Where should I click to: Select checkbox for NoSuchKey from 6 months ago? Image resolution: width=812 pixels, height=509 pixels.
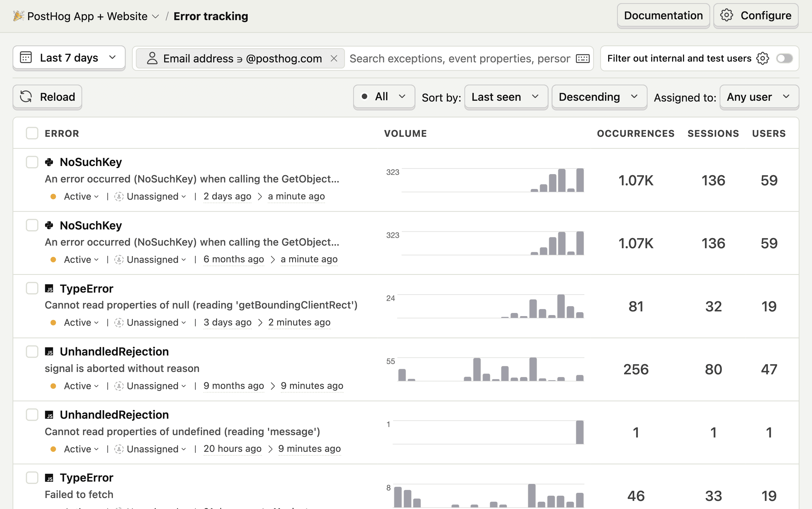(32, 225)
